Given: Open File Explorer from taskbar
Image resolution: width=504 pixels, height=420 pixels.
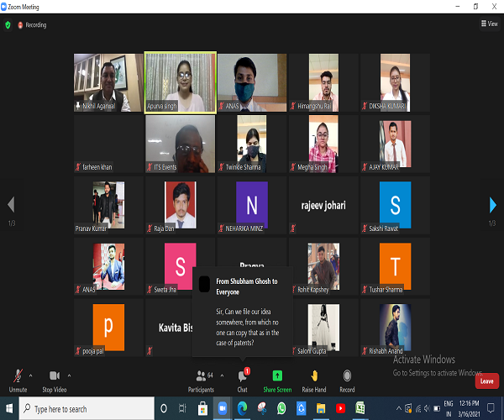Looking at the screenshot, I should pyautogui.click(x=321, y=408).
